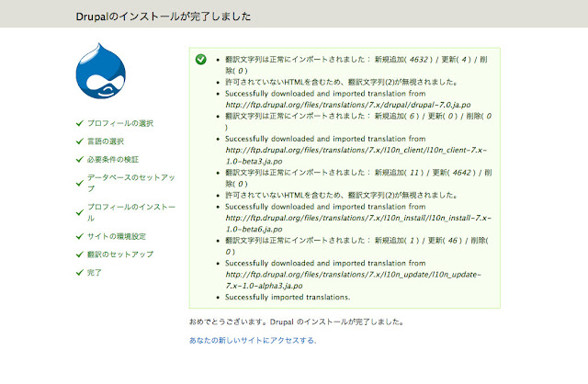The height and width of the screenshot is (384, 588).
Task: Select the データベースのセットアップ step text
Action: click(131, 183)
